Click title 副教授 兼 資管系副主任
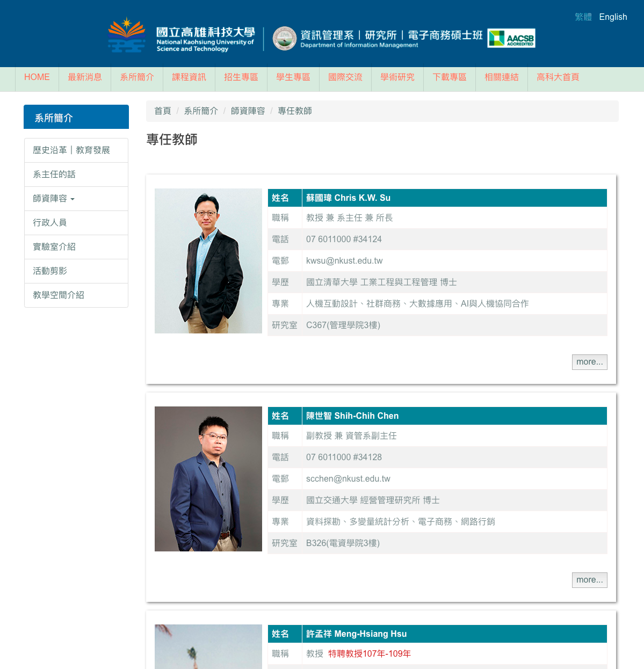Viewport: 644px width, 669px height. coord(351,436)
